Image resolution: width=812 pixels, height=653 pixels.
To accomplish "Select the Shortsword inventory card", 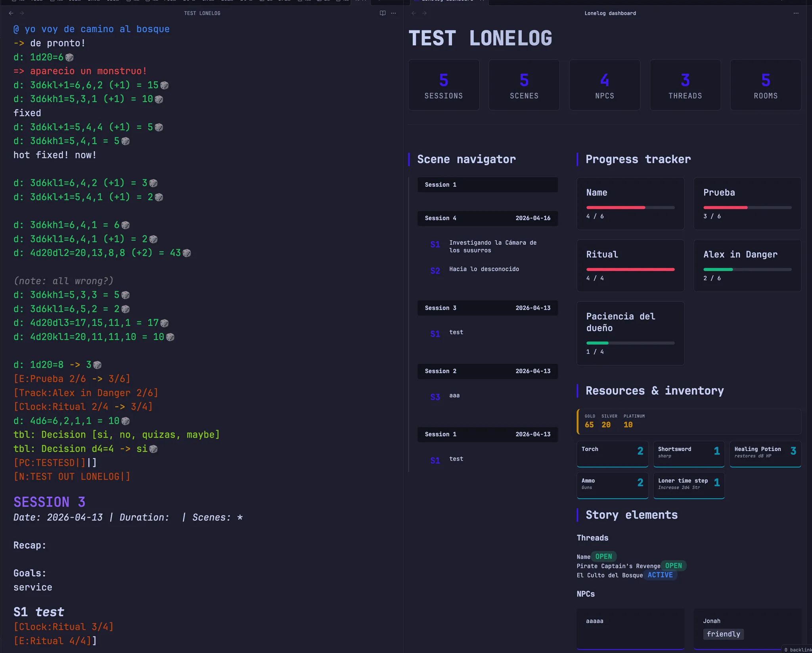I will pyautogui.click(x=689, y=454).
